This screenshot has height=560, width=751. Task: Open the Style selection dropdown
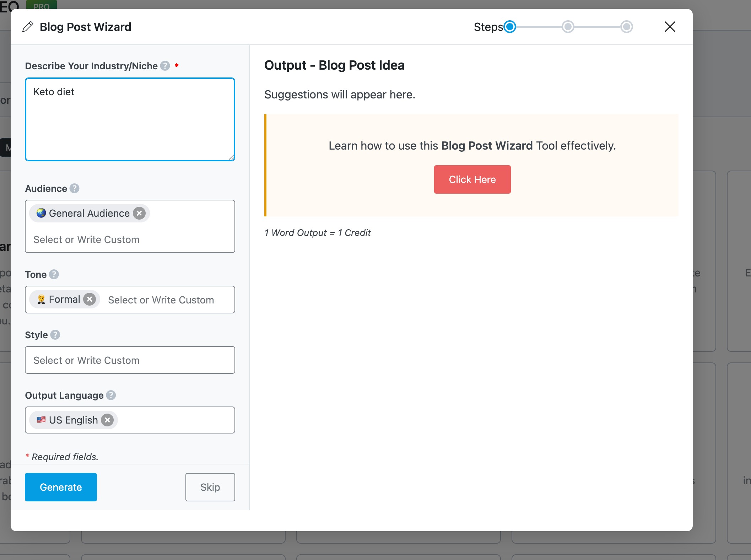tap(130, 360)
